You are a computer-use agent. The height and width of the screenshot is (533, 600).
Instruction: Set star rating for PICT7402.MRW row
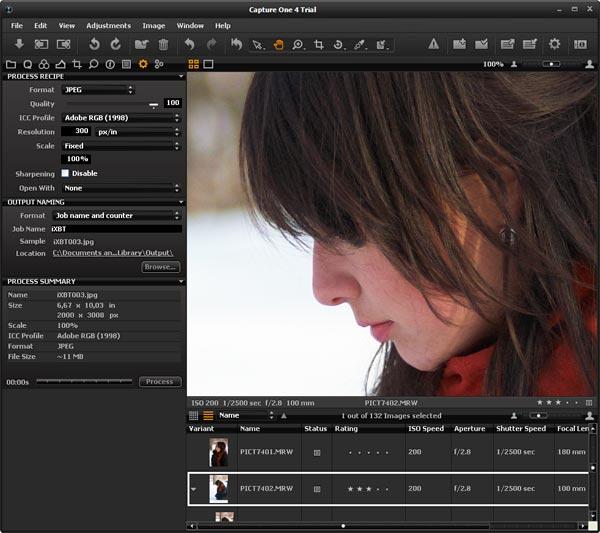click(368, 489)
